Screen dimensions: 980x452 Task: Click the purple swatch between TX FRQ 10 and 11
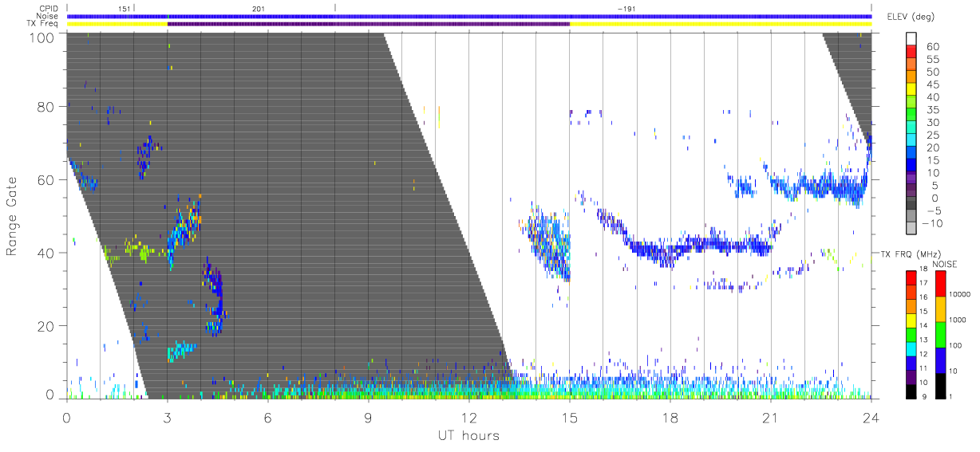[912, 376]
